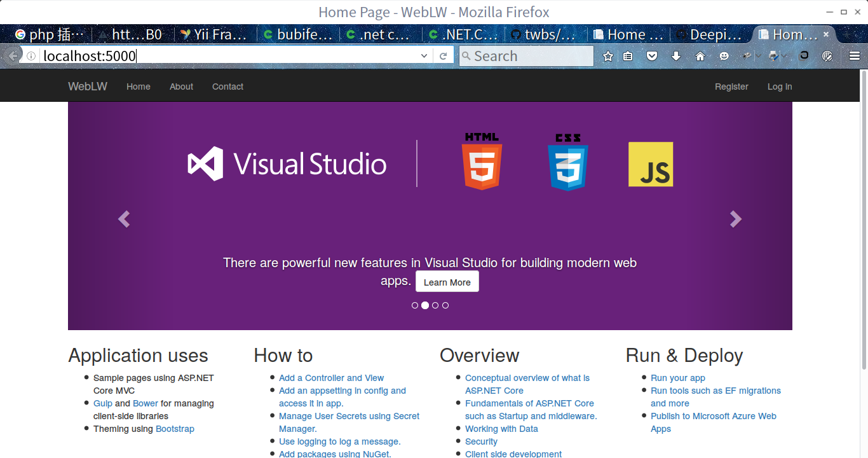The height and width of the screenshot is (458, 868).
Task: Open the 'Run your app' link
Action: click(x=678, y=378)
